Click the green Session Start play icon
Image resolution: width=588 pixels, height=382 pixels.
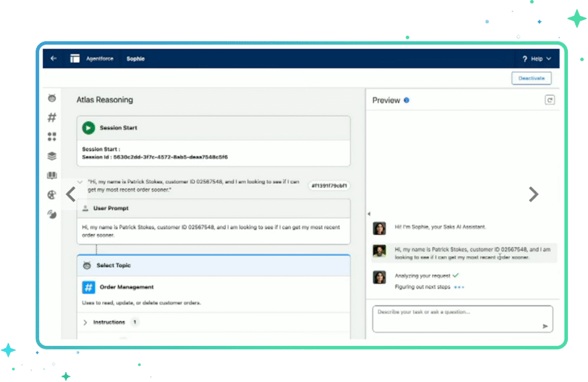pos(88,128)
